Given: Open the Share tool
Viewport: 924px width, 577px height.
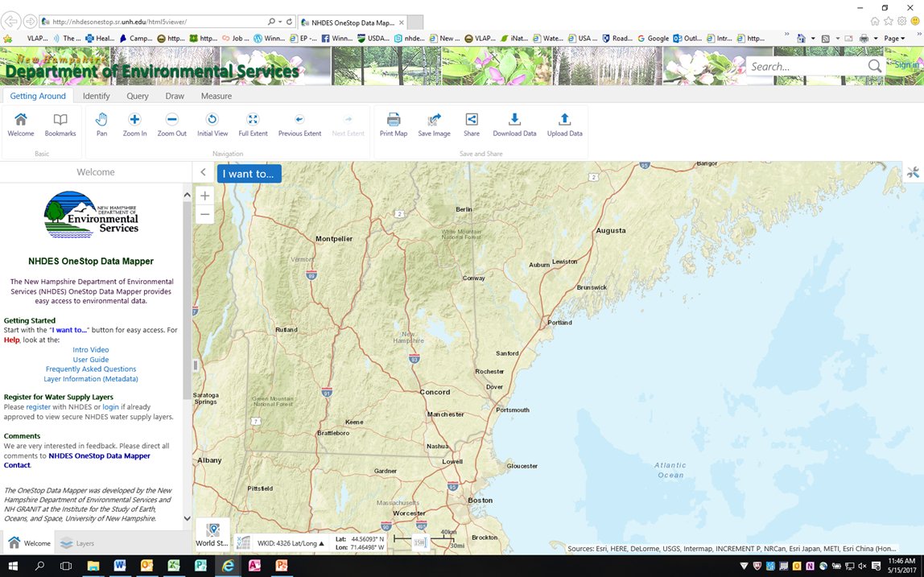Looking at the screenshot, I should click(x=472, y=125).
